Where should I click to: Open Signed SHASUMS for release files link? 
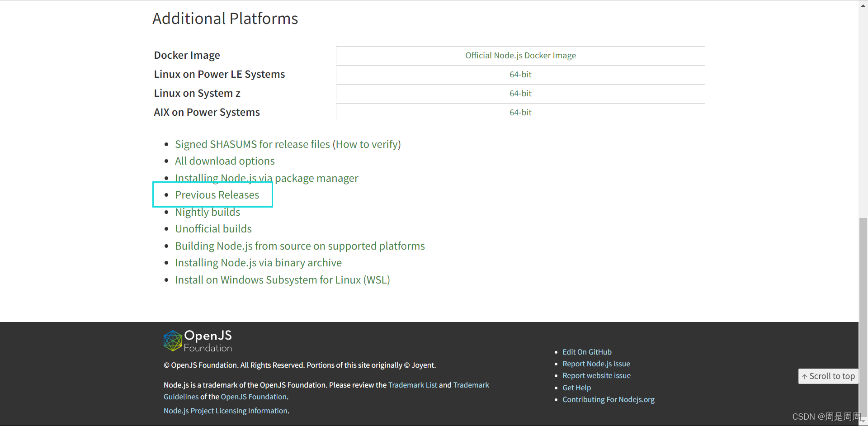pos(252,144)
